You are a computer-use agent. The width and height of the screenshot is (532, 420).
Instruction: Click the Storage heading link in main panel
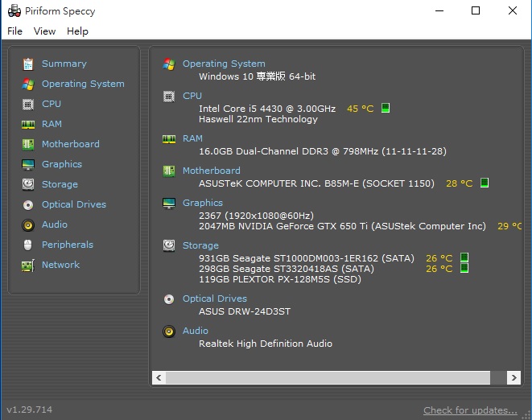200,245
